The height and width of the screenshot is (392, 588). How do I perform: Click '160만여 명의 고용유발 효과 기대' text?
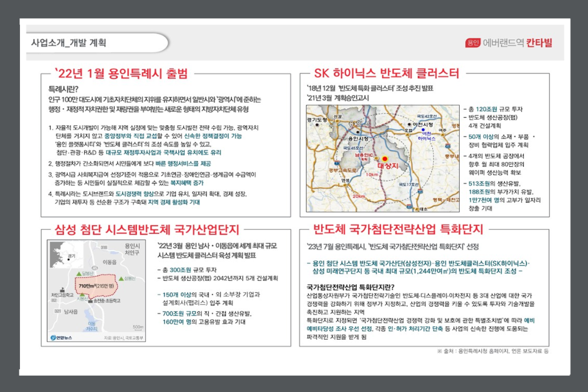tap(204, 322)
